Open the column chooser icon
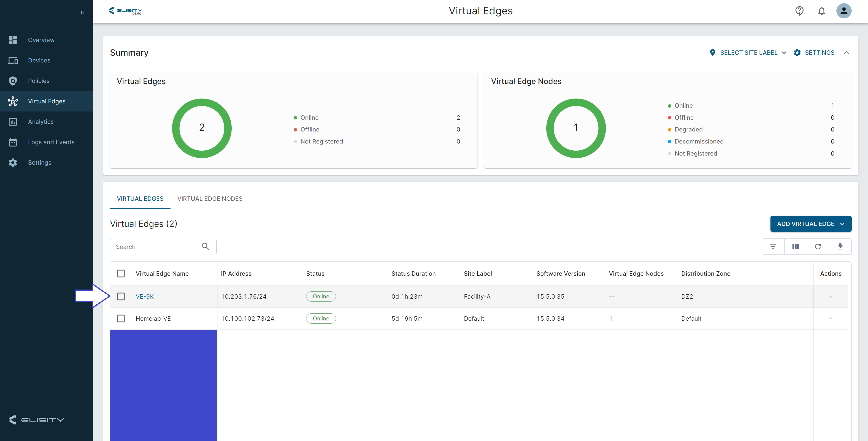 795,246
